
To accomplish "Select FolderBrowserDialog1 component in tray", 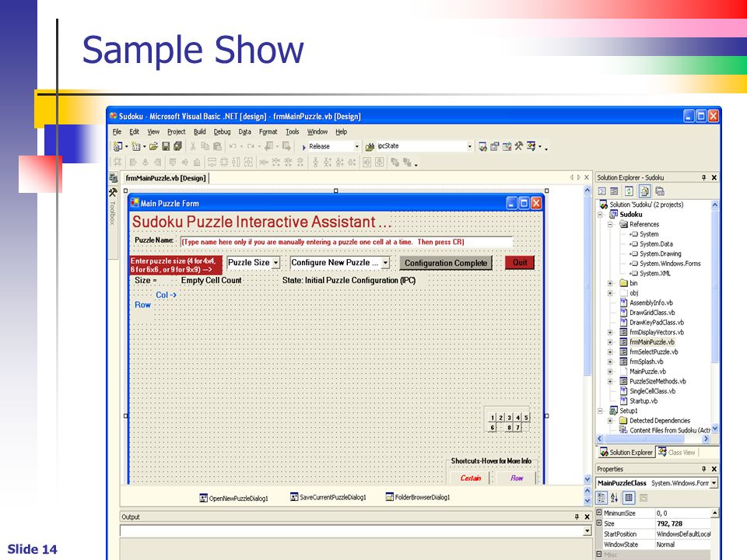I will click(x=418, y=497).
